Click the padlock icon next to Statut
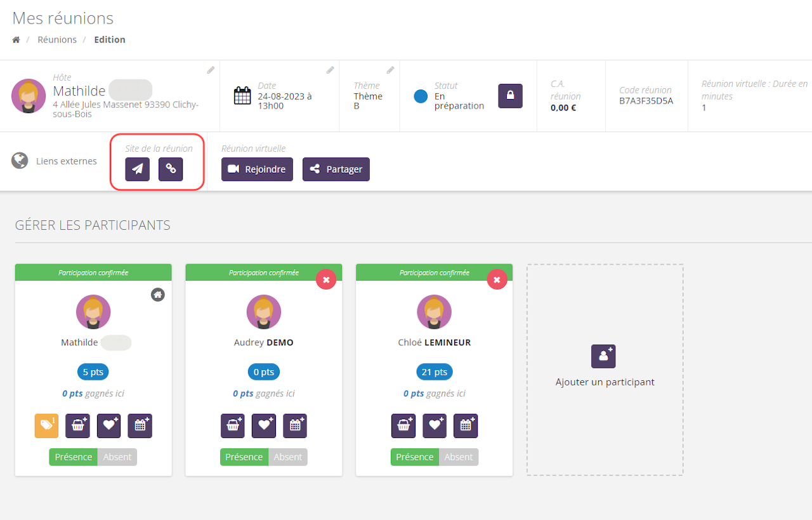Image resolution: width=812 pixels, height=520 pixels. tap(510, 96)
